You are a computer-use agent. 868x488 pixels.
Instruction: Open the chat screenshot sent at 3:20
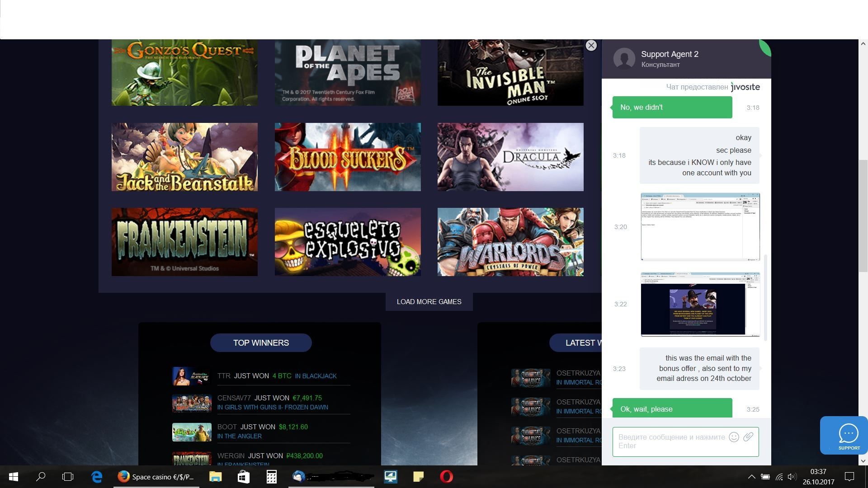(x=700, y=227)
